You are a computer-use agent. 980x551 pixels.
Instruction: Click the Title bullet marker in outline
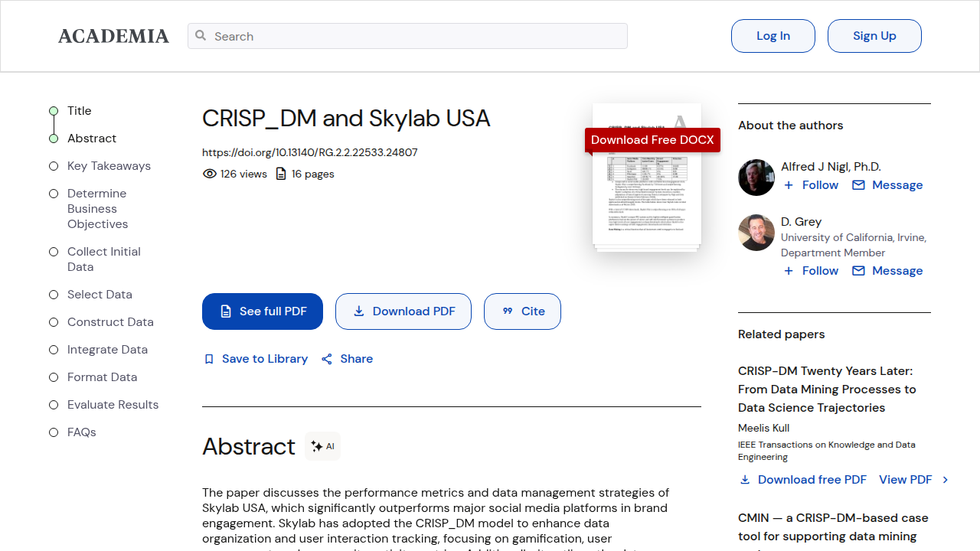[54, 111]
